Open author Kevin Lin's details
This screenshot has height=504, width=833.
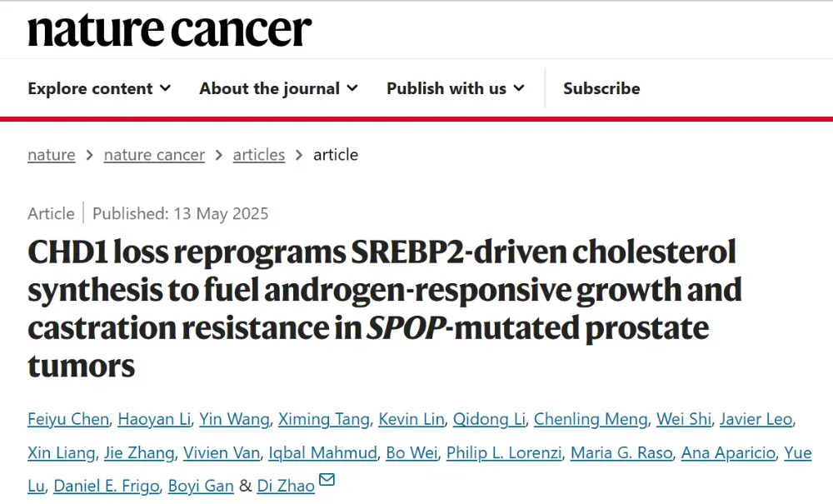[x=412, y=419]
